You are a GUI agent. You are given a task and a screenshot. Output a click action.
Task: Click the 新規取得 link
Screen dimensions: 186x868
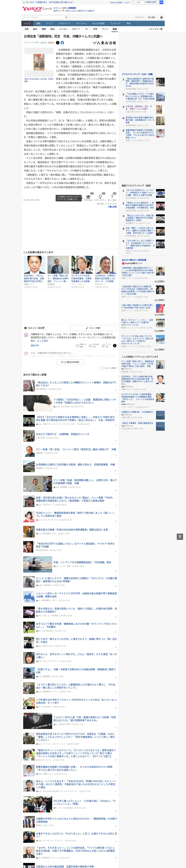click(72, 8)
